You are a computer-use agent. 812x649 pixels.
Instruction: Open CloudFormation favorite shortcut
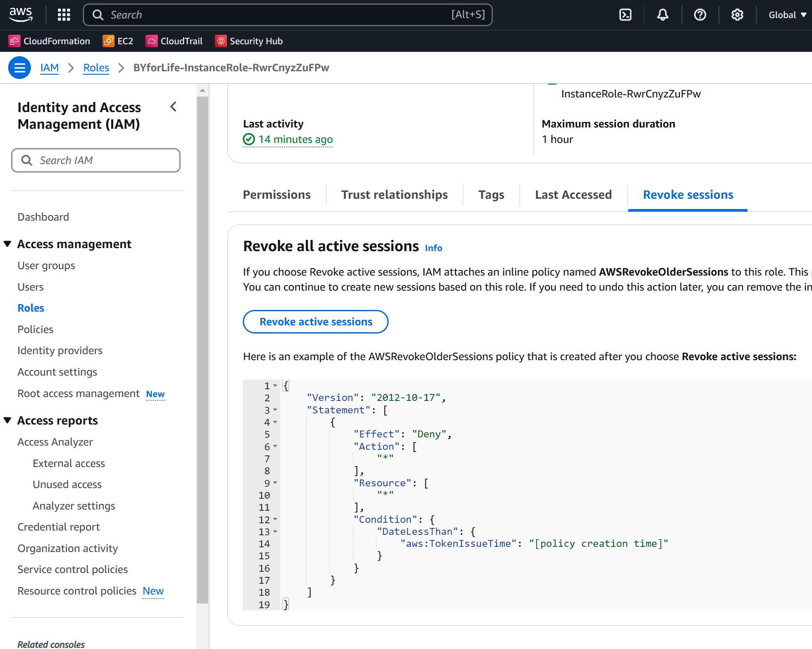(x=50, y=41)
